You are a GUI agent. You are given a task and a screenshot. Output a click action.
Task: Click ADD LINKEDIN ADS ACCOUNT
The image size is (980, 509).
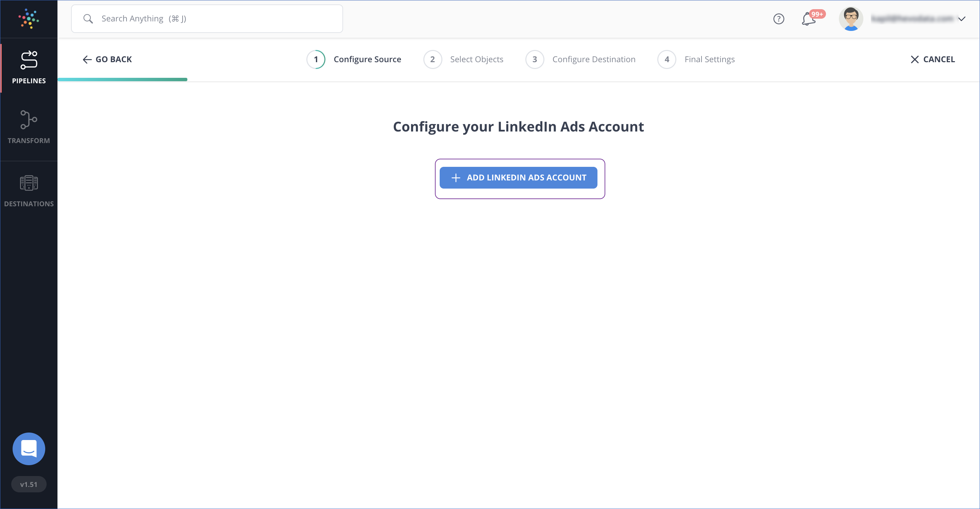518,177
